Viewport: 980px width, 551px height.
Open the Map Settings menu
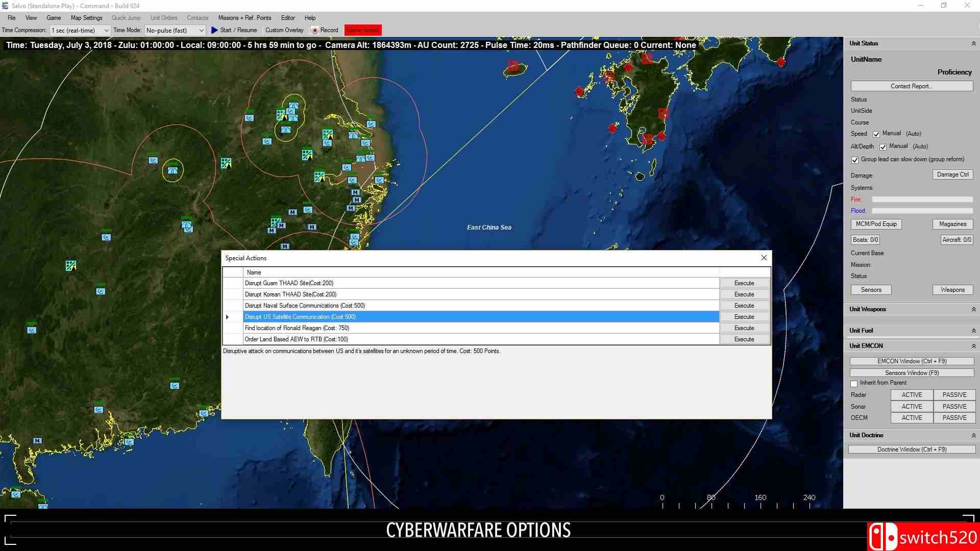(86, 18)
